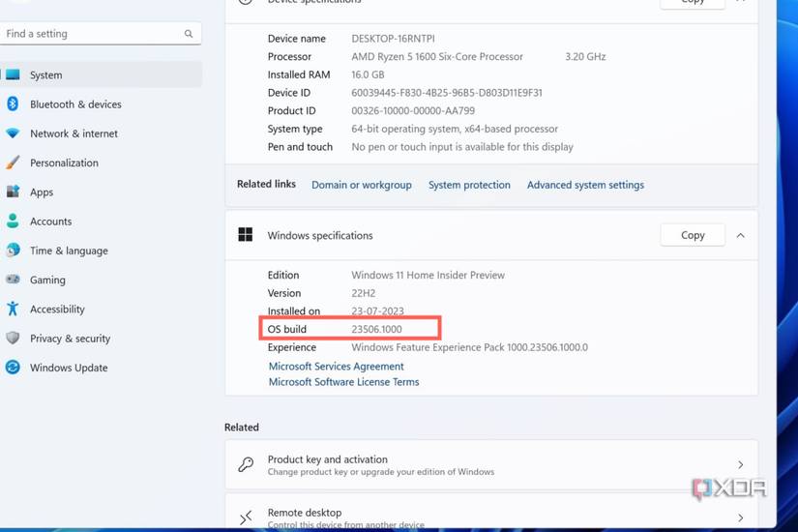Screen dimensions: 798x532
Task: Select the Gaming controller icon
Action: coord(13,280)
